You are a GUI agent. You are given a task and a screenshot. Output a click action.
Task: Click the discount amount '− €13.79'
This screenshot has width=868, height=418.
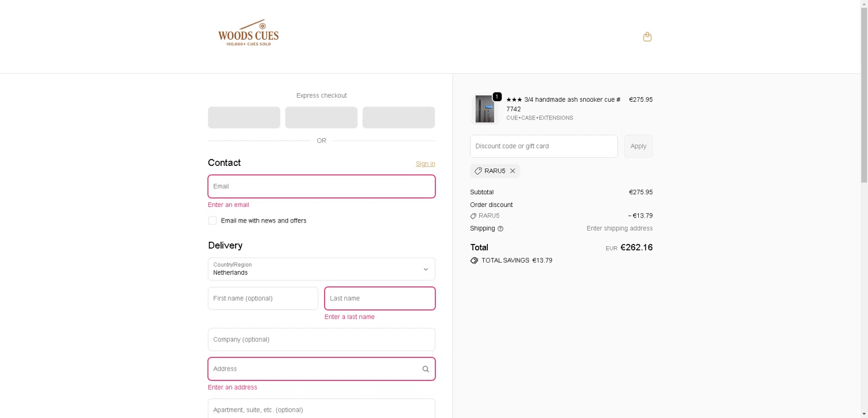click(x=640, y=216)
